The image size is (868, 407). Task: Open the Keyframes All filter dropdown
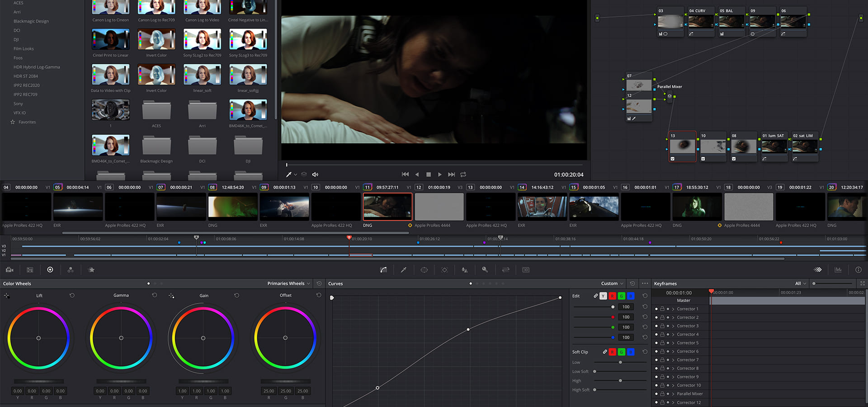pyautogui.click(x=801, y=284)
